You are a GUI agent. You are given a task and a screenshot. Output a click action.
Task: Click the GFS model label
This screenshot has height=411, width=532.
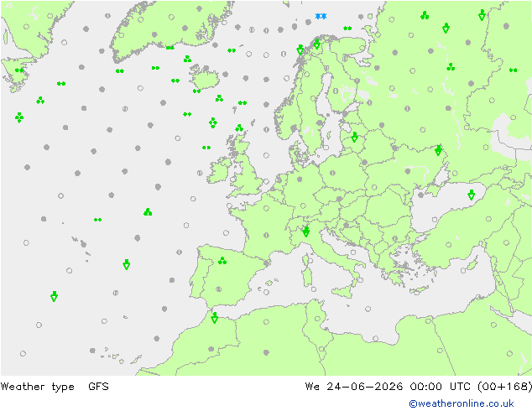pyautogui.click(x=98, y=386)
